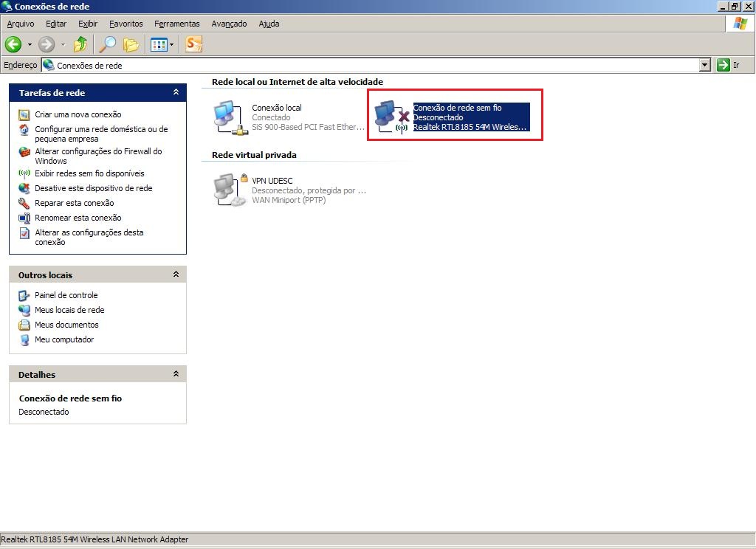Image resolution: width=756 pixels, height=549 pixels.
Task: Click Criar uma nova conexão link
Action: click(78, 114)
